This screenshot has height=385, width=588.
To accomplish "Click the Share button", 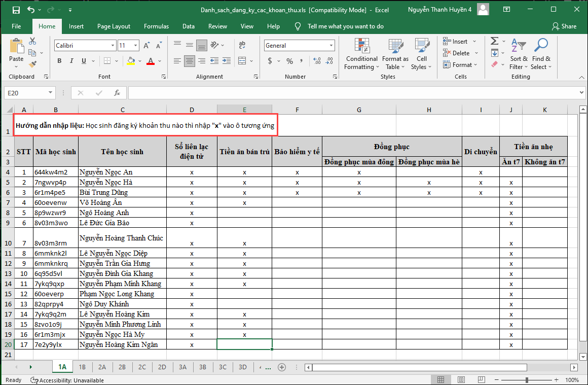I will [564, 26].
